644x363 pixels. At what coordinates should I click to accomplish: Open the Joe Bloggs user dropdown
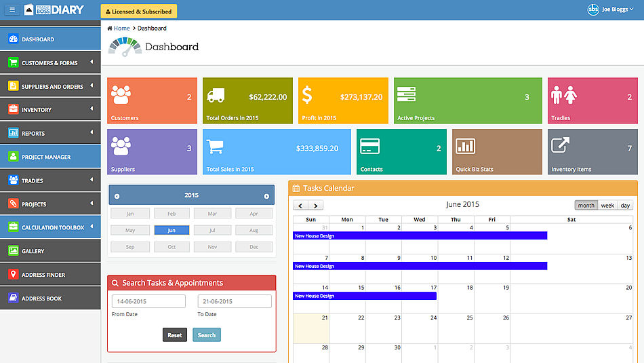click(611, 10)
